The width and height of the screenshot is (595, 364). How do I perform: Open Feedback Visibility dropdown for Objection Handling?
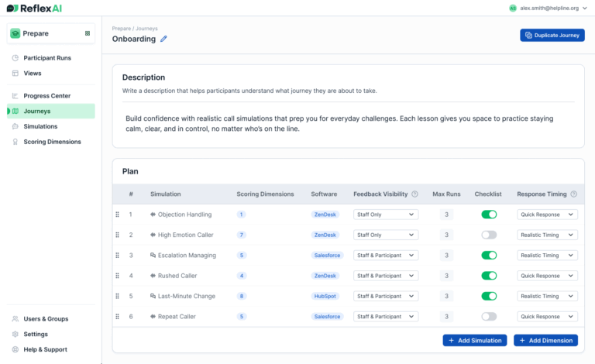pos(385,215)
